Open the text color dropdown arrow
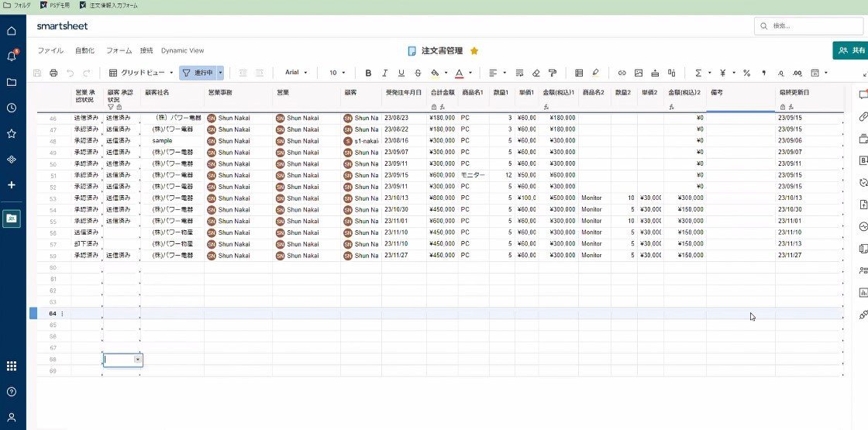The height and width of the screenshot is (430, 868). pos(470,73)
